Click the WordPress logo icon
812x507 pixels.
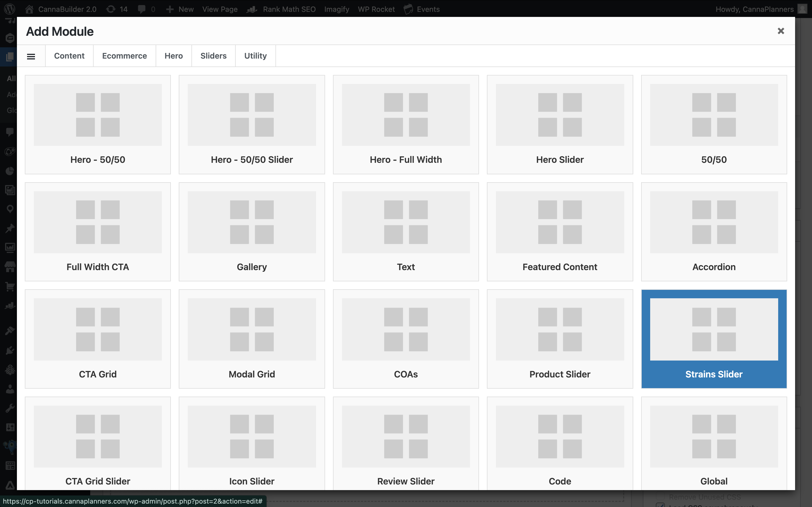tap(10, 9)
